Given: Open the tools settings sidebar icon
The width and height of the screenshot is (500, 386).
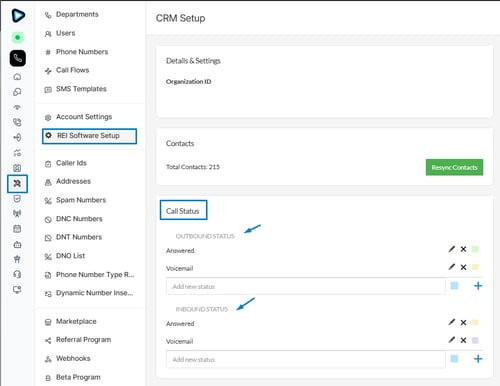Looking at the screenshot, I should [17, 183].
